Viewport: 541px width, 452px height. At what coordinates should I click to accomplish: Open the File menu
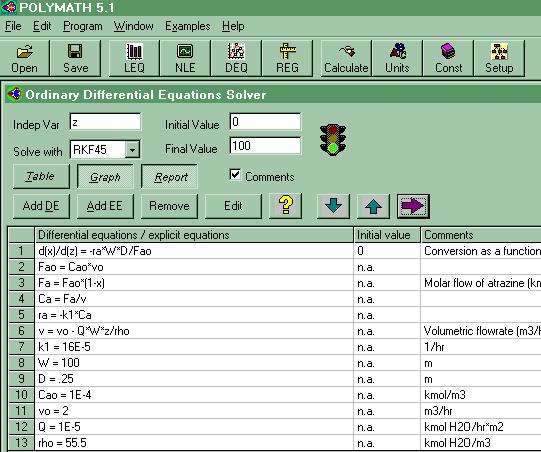(x=13, y=26)
